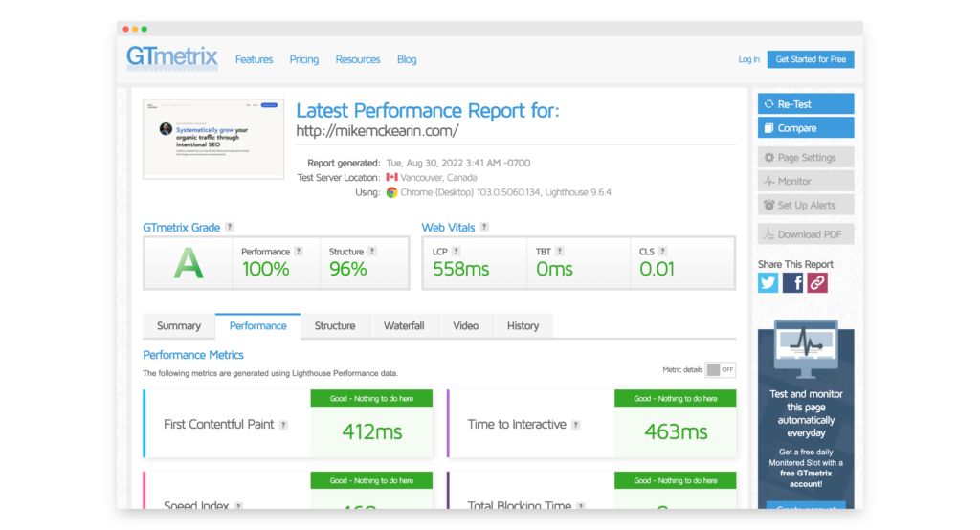
Task: Open the Video tab
Action: (466, 325)
